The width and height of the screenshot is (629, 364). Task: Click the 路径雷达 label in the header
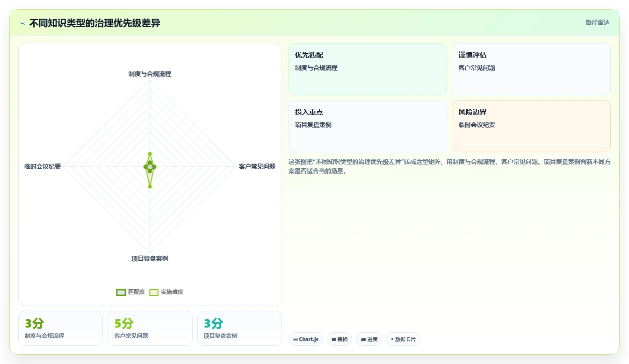pyautogui.click(x=598, y=22)
